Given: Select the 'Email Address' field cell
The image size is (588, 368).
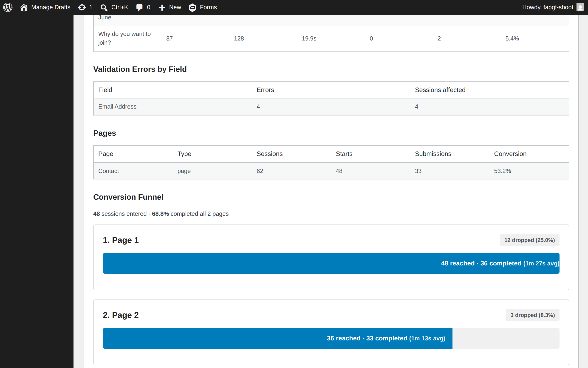Looking at the screenshot, I should tap(117, 106).
